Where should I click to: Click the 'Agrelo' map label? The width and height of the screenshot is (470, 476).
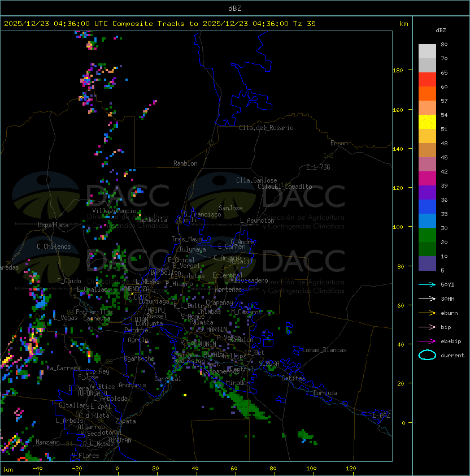(x=138, y=340)
